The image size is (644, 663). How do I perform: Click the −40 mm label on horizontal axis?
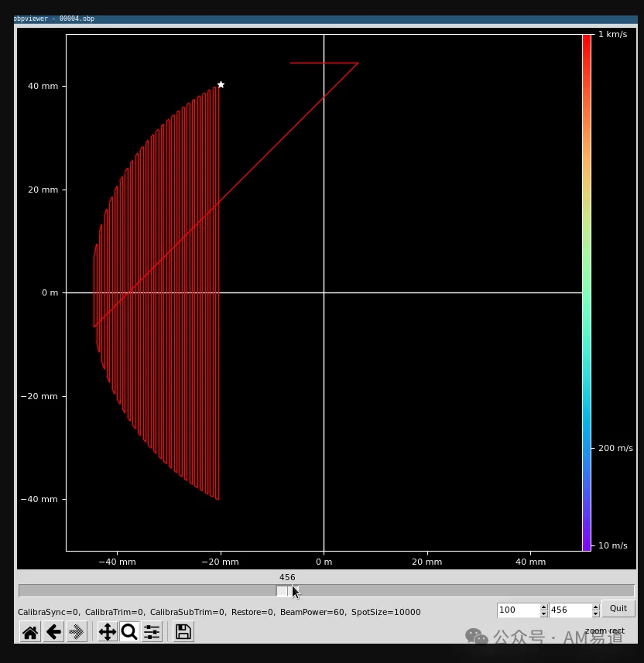[117, 562]
